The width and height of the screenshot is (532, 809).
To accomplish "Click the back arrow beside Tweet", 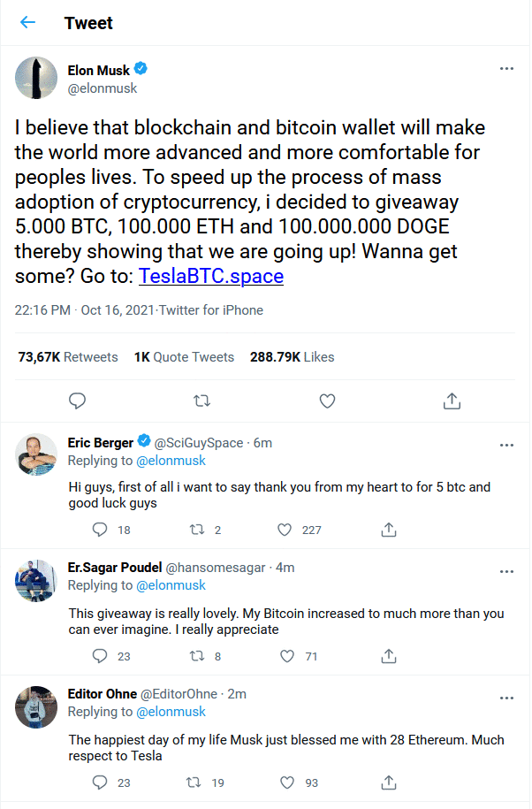I will pos(28,23).
